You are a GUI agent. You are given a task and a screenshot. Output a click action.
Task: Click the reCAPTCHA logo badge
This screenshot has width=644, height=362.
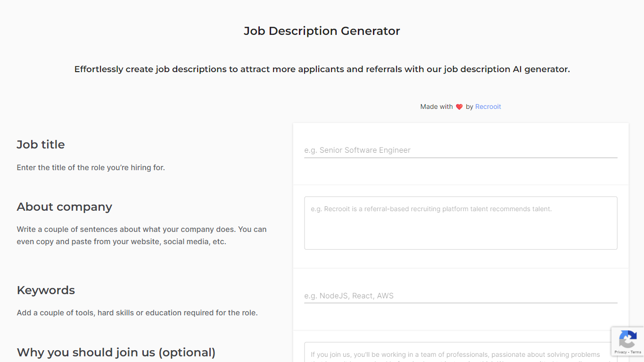627,339
